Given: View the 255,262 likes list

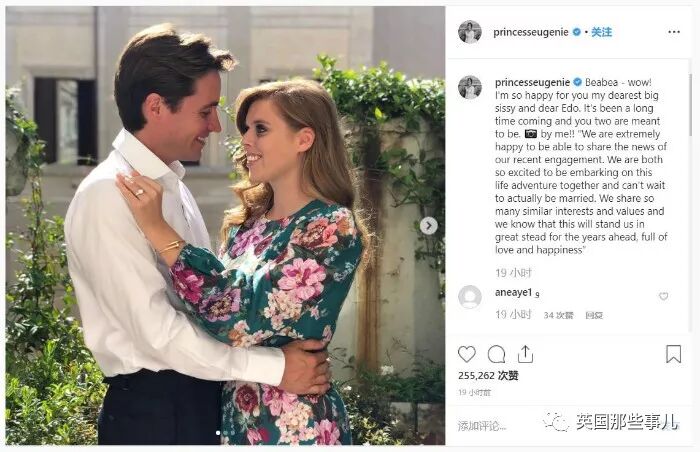Looking at the screenshot, I should pyautogui.click(x=488, y=376).
